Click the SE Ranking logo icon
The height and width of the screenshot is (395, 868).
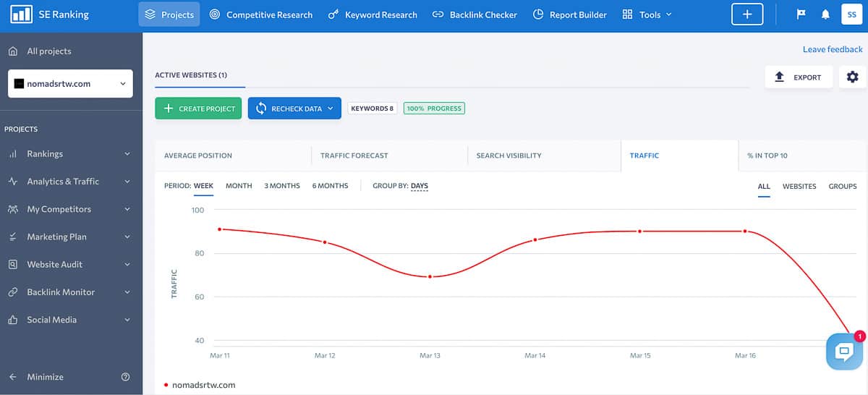(x=21, y=14)
